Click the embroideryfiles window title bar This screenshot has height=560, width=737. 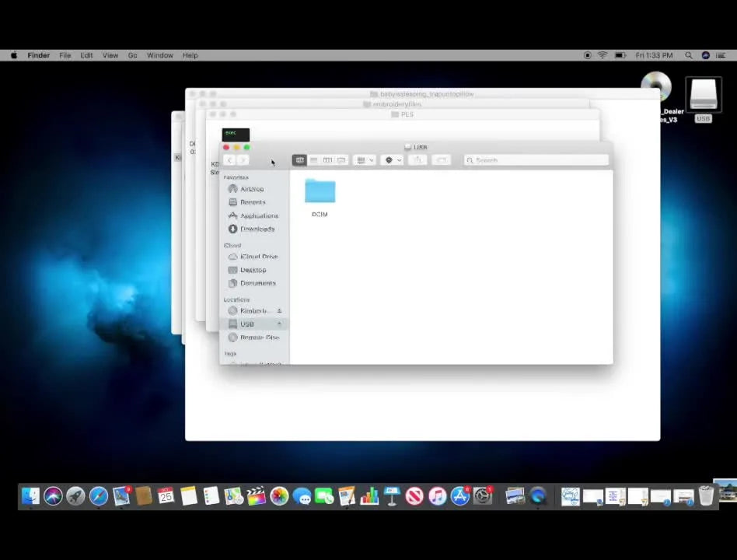point(393,104)
